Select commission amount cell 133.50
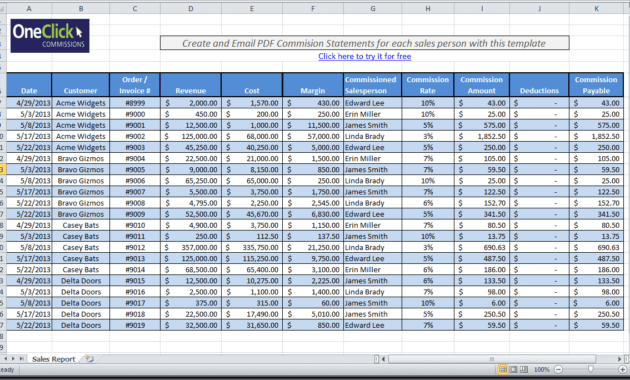Viewport: 630px width, 380px height. [x=482, y=281]
